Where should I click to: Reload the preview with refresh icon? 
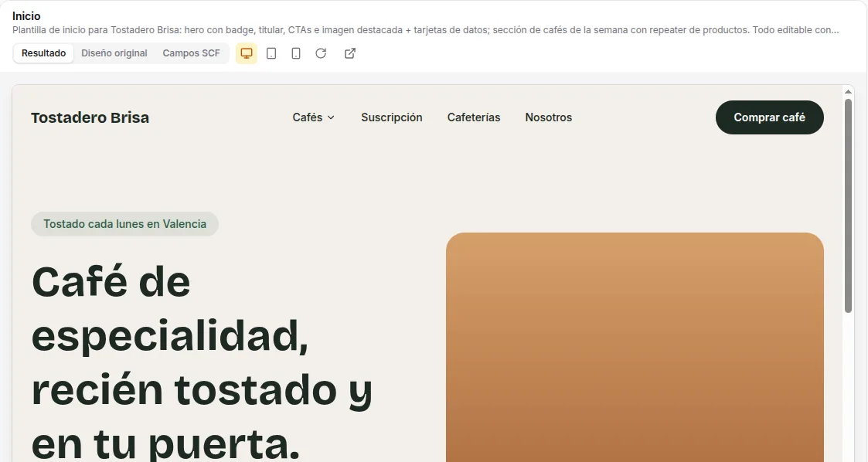click(x=321, y=53)
